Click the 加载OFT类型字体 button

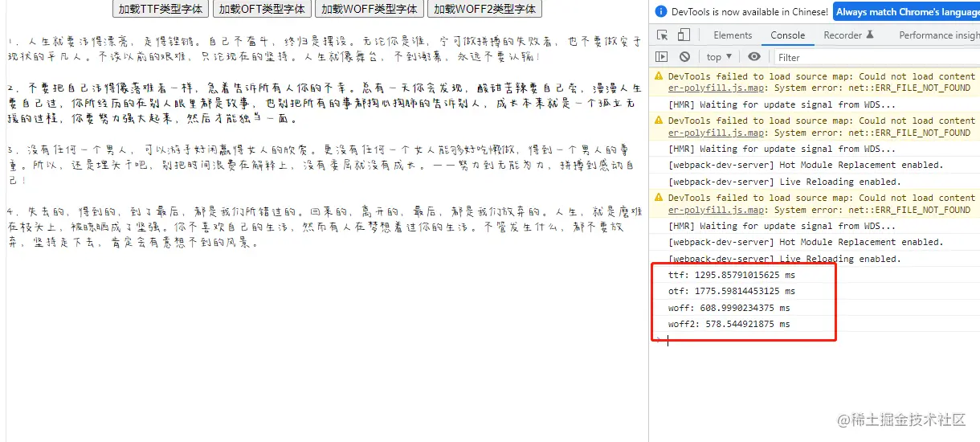[262, 9]
